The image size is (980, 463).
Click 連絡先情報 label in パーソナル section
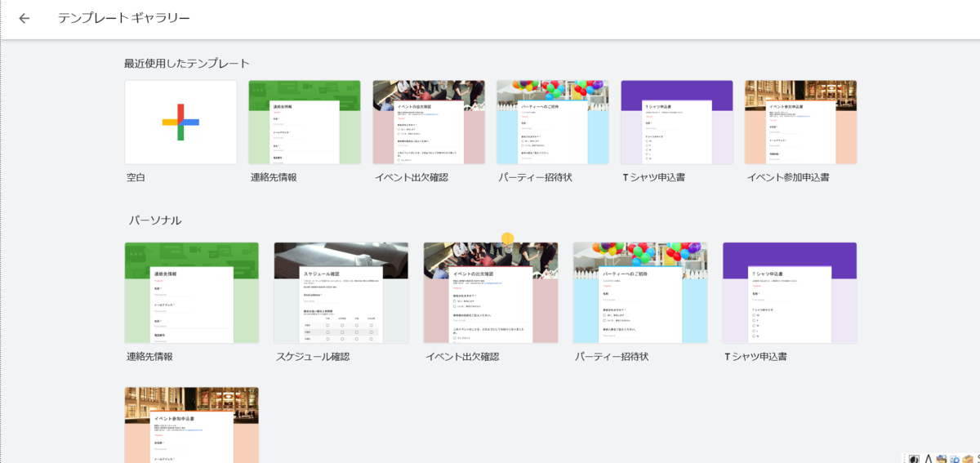pos(149,357)
